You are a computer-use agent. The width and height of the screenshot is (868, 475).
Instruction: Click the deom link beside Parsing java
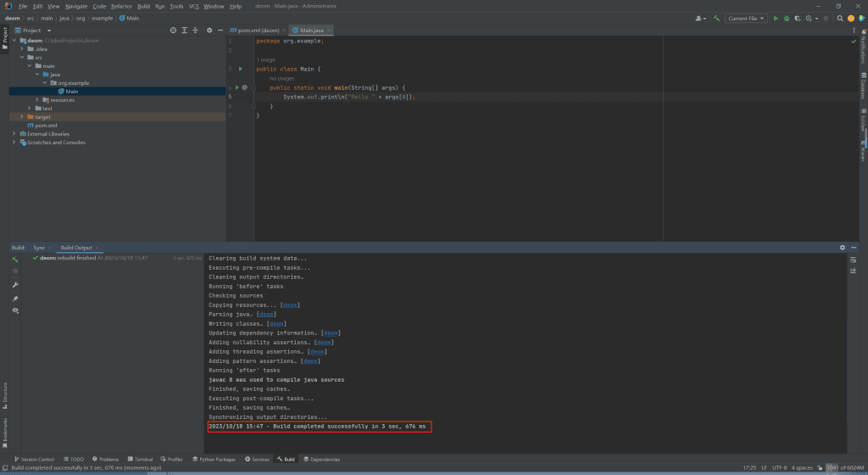(266, 314)
